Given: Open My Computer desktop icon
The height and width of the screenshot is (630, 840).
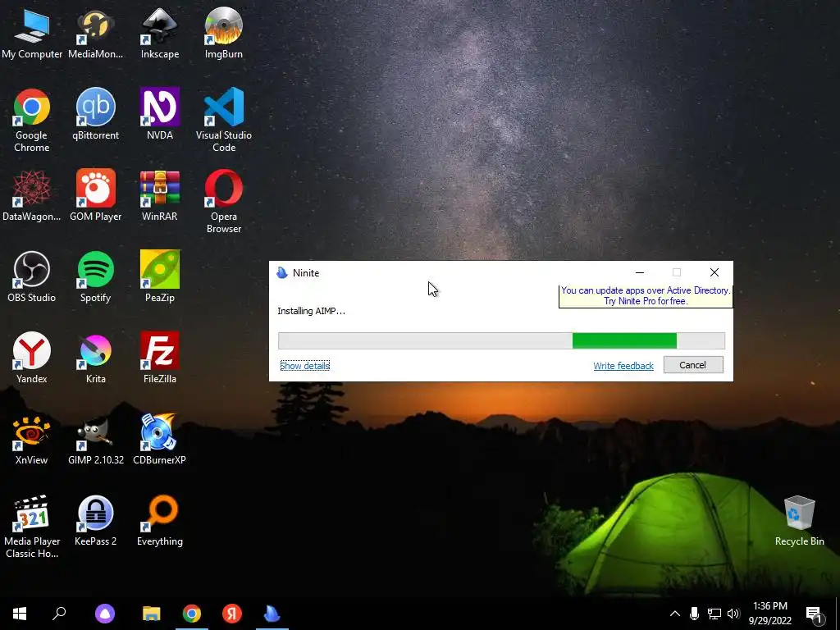Looking at the screenshot, I should click(x=32, y=34).
